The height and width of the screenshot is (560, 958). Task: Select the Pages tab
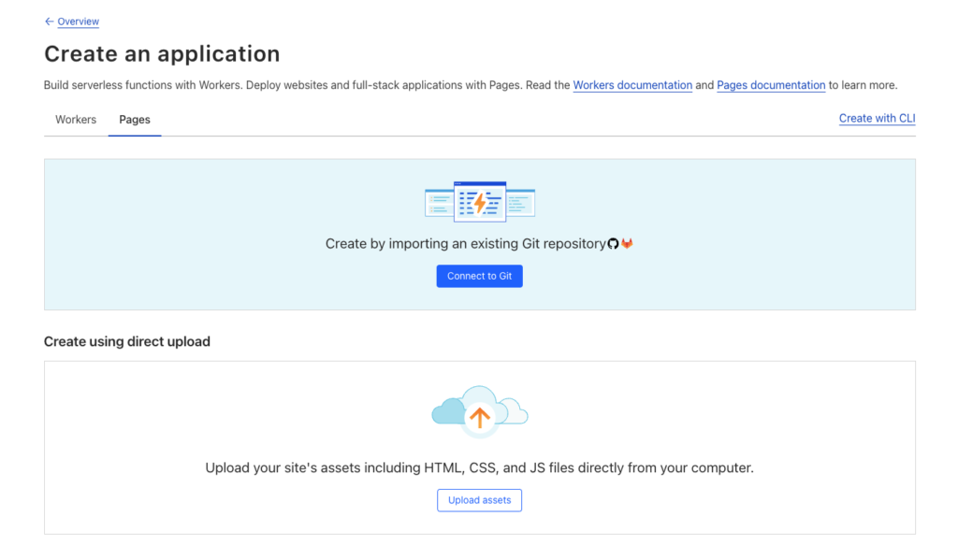point(135,120)
